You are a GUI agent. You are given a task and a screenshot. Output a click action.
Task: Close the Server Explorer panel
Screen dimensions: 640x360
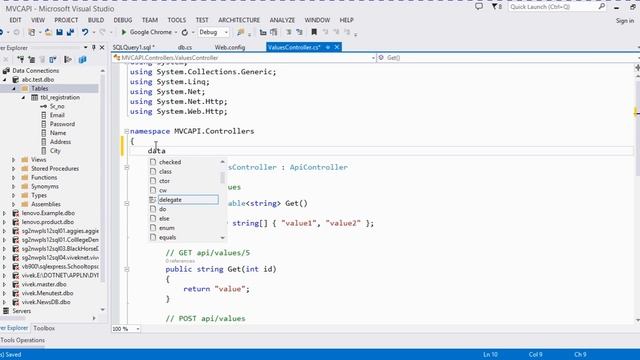[102, 47]
